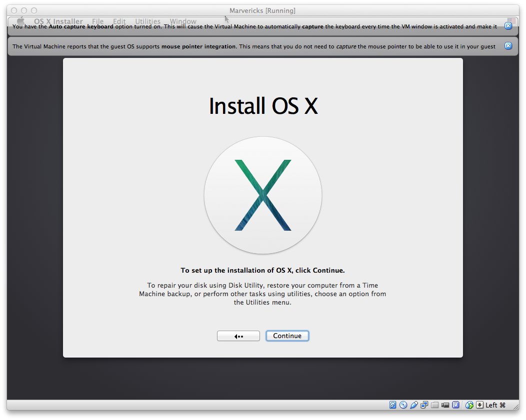Open the optical disc drive indicator
Image resolution: width=526 pixels, height=420 pixels.
coord(403,405)
